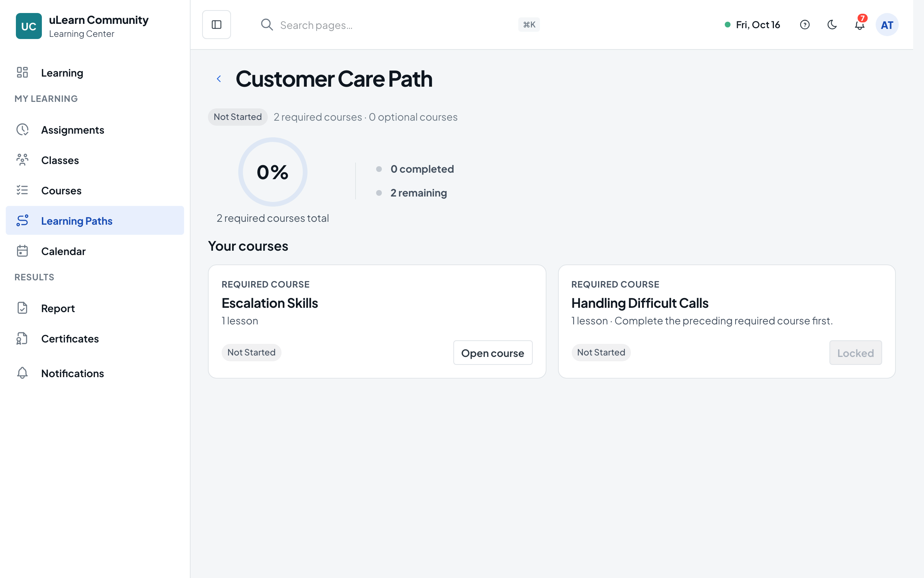Click the Learning Paths route icon

pos(22,220)
